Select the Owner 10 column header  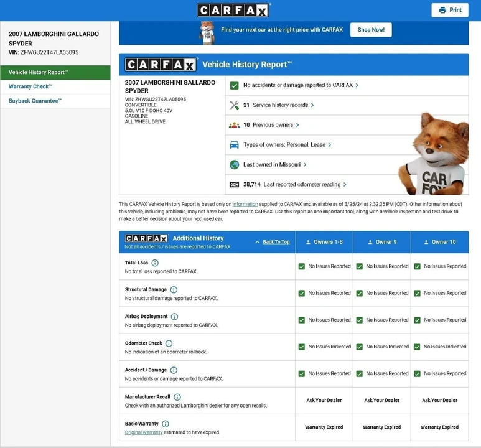pyautogui.click(x=440, y=242)
